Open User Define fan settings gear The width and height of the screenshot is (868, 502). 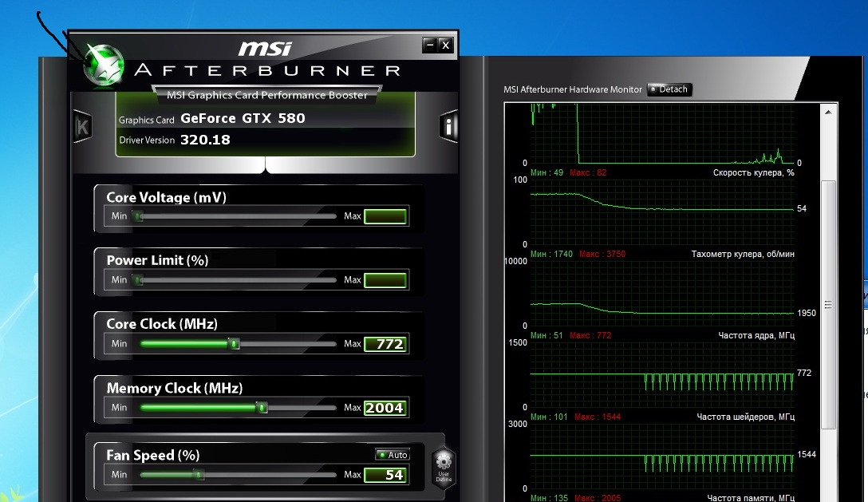tap(444, 467)
